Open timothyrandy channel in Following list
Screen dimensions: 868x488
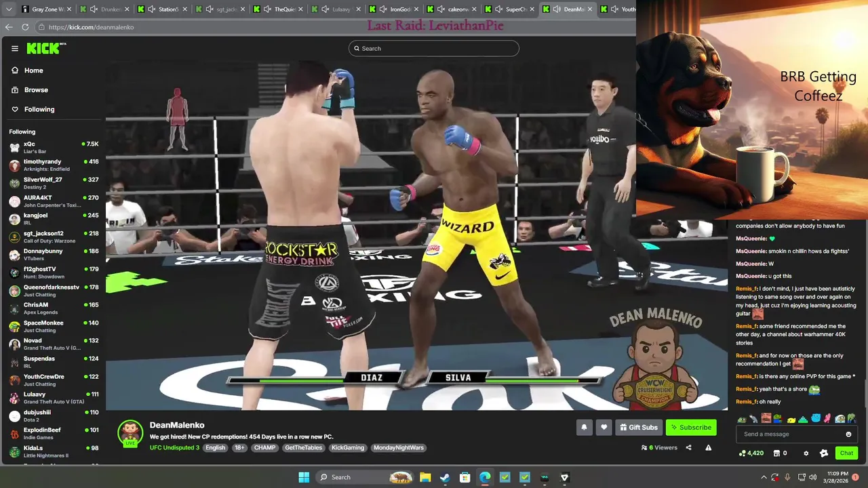click(x=53, y=165)
